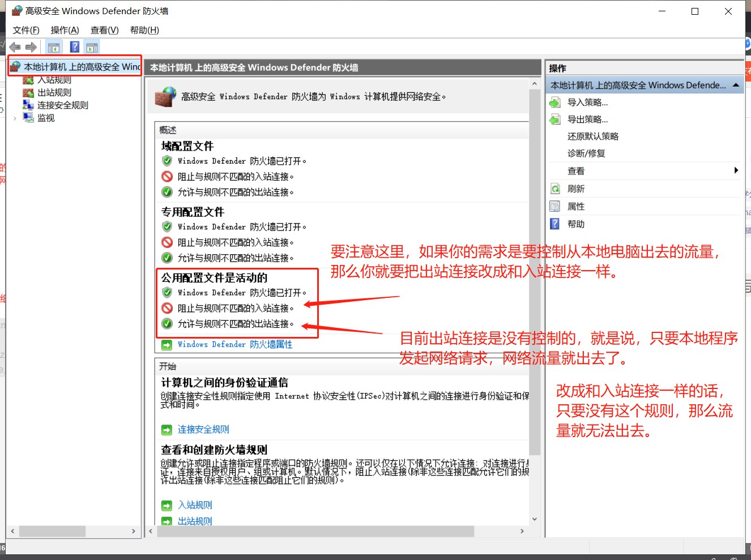Click 导出策略... action

coord(587,119)
